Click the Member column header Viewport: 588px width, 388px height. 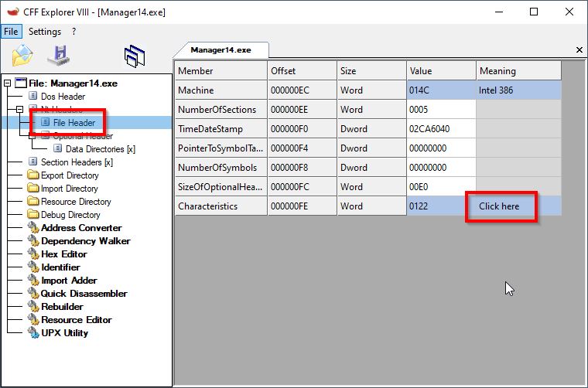click(x=220, y=71)
